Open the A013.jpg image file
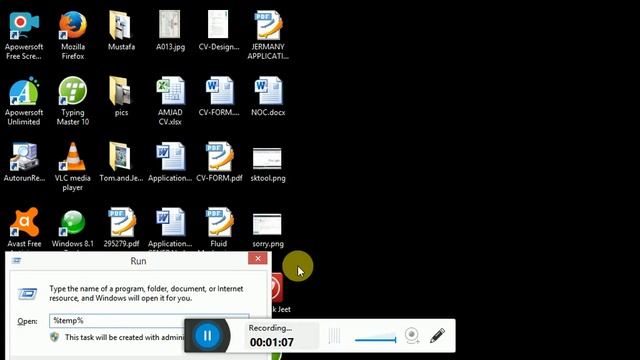Viewport: 640px width, 360px height. coord(170,31)
